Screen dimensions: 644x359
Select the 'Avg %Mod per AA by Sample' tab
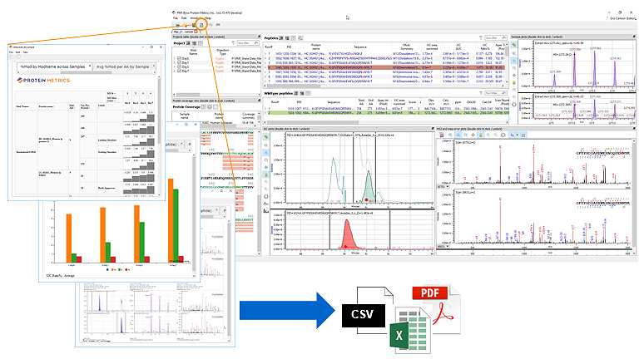pyautogui.click(x=123, y=66)
